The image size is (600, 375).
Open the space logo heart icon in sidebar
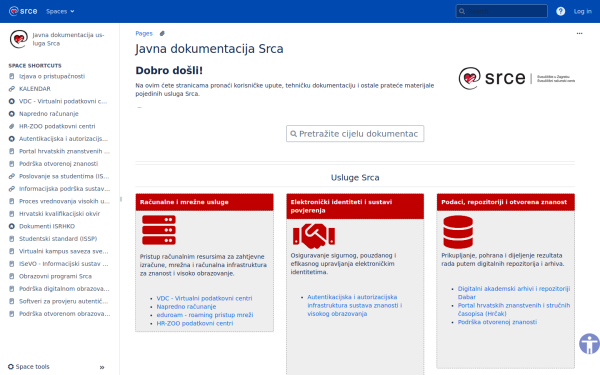tap(19, 39)
